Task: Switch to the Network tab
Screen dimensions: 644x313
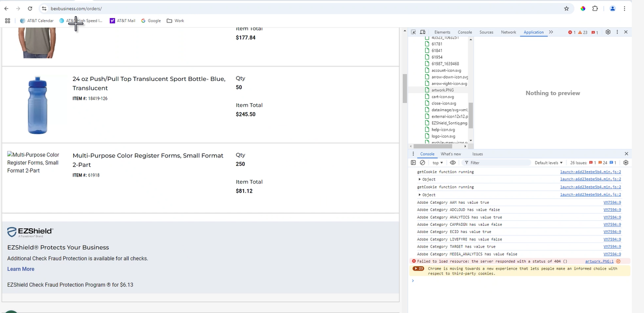Action: point(508,32)
